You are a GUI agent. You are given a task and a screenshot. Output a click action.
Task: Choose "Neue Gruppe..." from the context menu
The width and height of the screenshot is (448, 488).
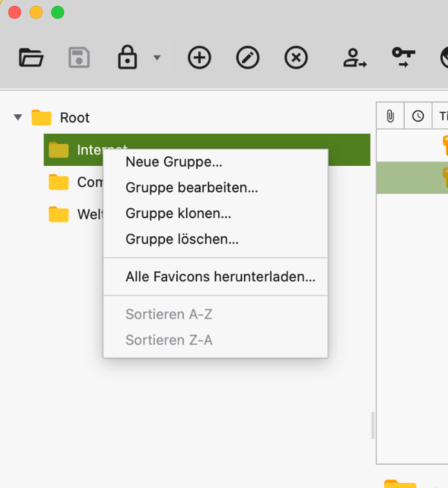(174, 162)
